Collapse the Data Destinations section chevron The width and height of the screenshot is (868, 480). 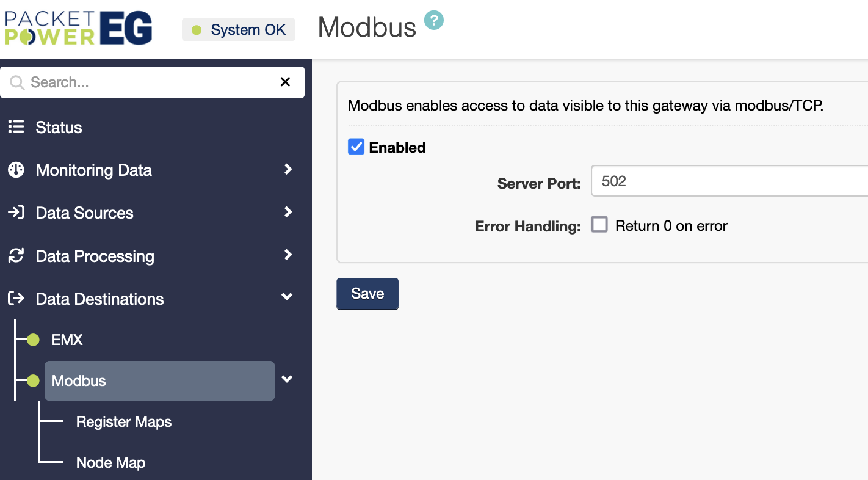click(287, 297)
